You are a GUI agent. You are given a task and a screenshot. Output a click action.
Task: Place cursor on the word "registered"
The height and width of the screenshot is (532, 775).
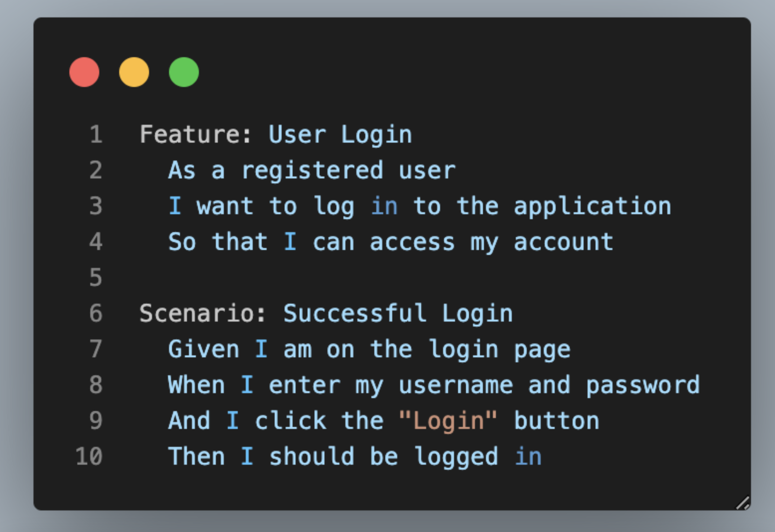click(312, 170)
